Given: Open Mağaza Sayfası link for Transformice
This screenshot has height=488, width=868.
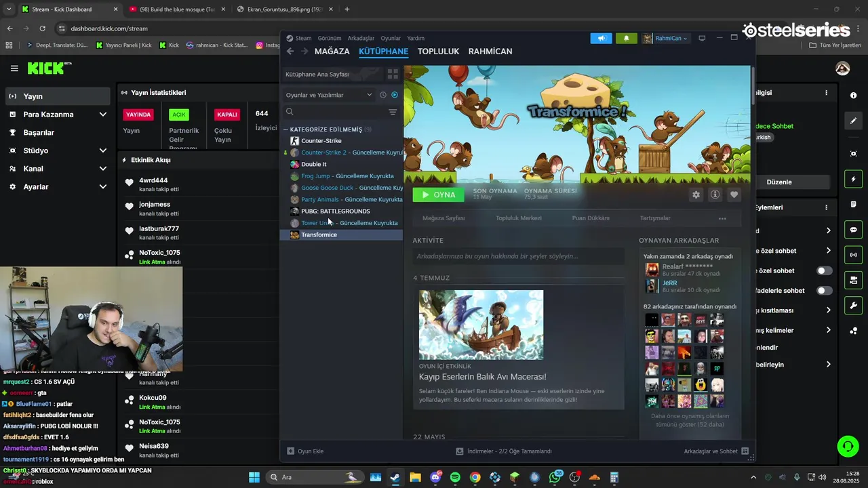Looking at the screenshot, I should click(443, 218).
